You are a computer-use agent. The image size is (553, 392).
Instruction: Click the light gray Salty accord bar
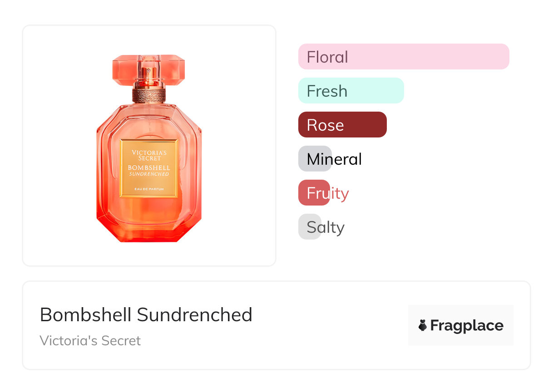point(310,227)
